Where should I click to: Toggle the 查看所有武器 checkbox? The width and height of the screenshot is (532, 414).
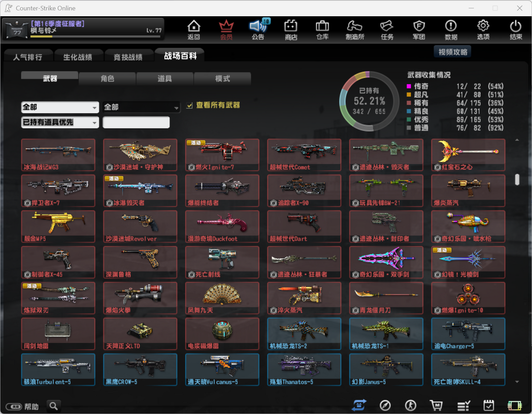pos(190,105)
